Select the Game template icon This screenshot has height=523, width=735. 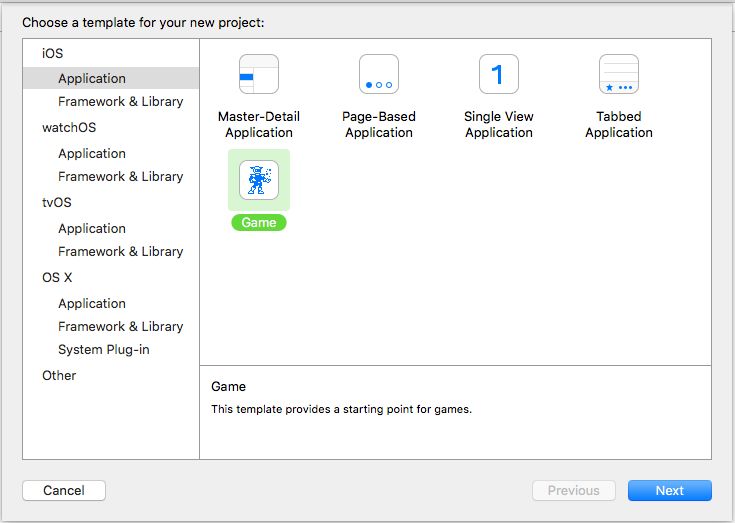point(259,180)
